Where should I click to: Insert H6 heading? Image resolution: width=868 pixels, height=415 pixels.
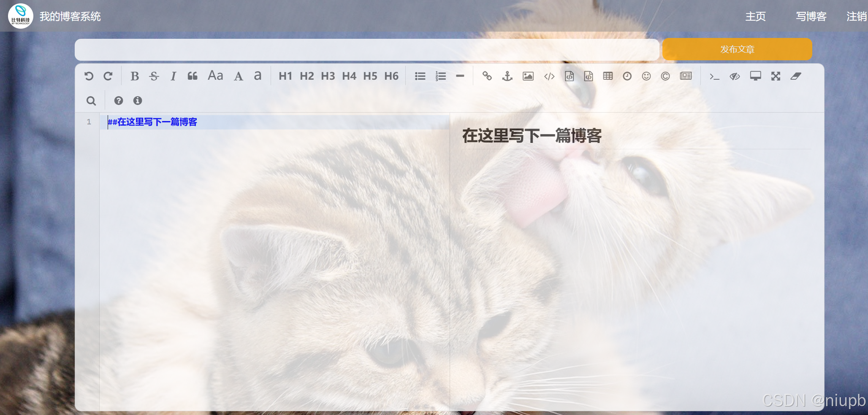(391, 76)
